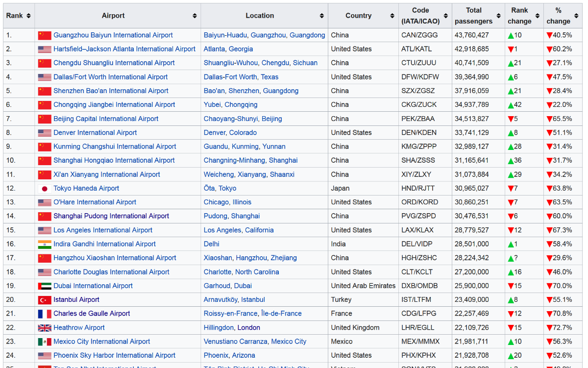Follow the Delhi location link

[x=212, y=244]
